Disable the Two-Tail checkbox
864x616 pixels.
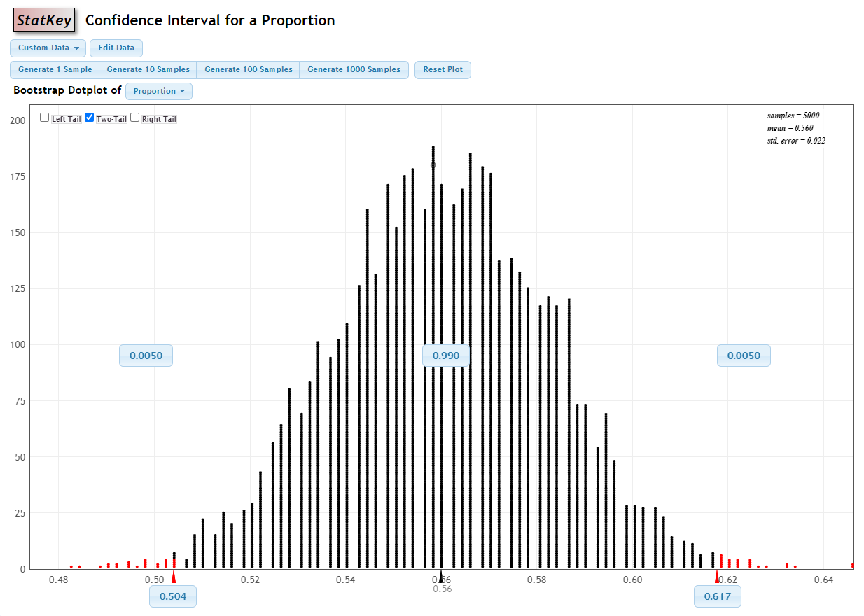(x=89, y=117)
